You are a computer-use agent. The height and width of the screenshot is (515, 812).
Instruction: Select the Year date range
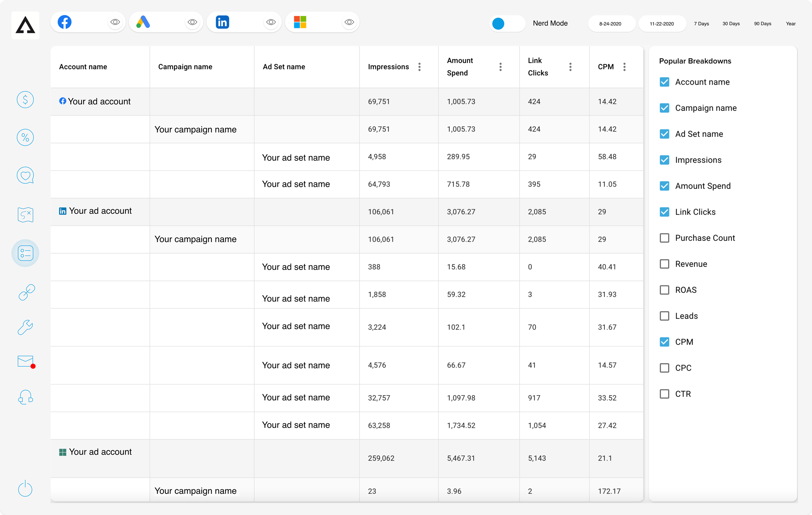tap(791, 24)
